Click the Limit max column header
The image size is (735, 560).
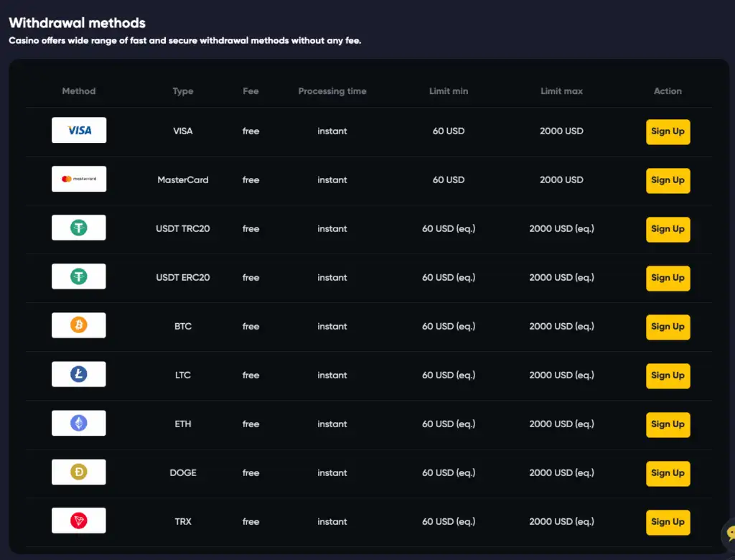click(x=561, y=91)
